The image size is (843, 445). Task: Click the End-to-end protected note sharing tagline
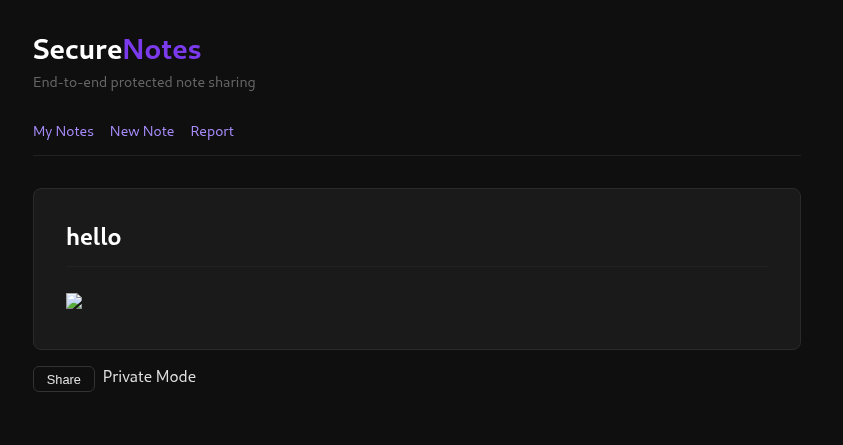pyautogui.click(x=144, y=82)
